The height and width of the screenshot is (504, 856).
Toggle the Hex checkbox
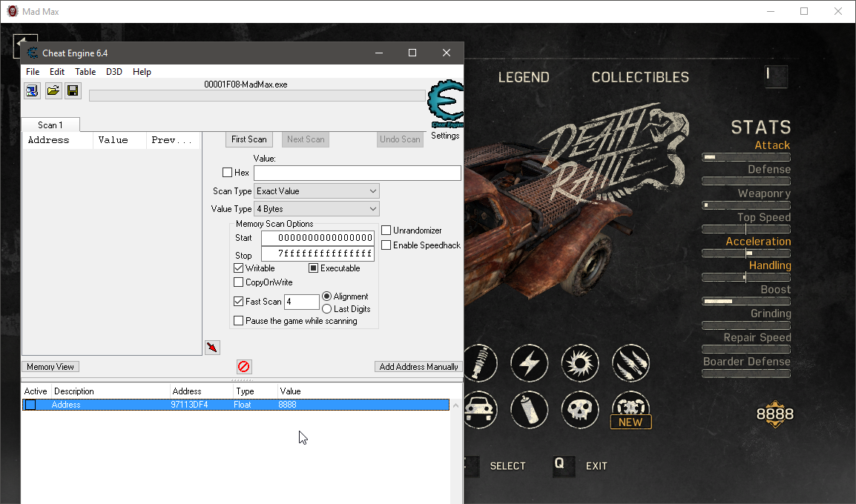(228, 173)
